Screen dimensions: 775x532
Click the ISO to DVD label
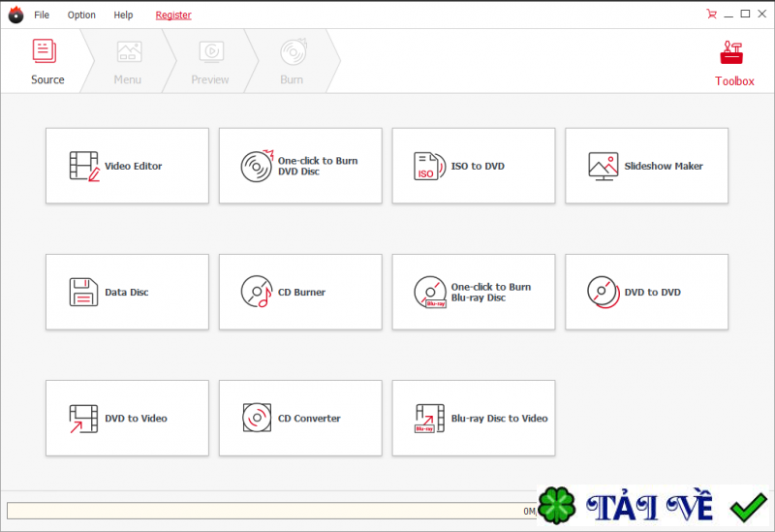[x=478, y=166]
